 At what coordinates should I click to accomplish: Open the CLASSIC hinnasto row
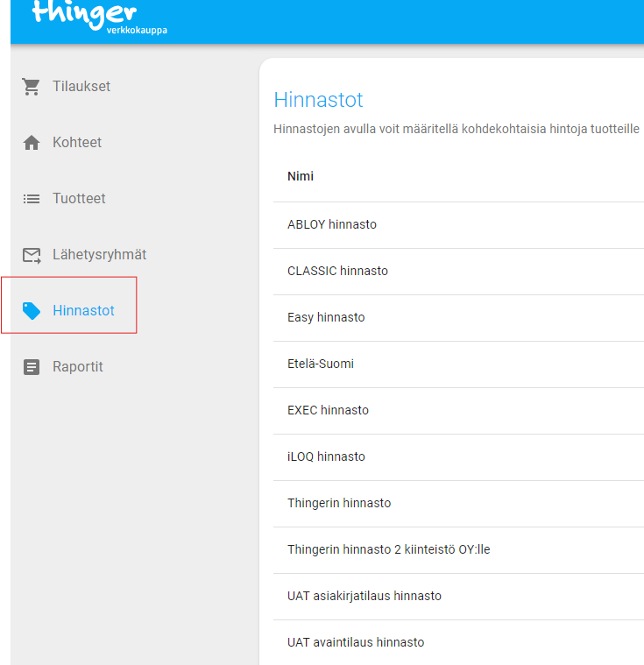click(458, 272)
